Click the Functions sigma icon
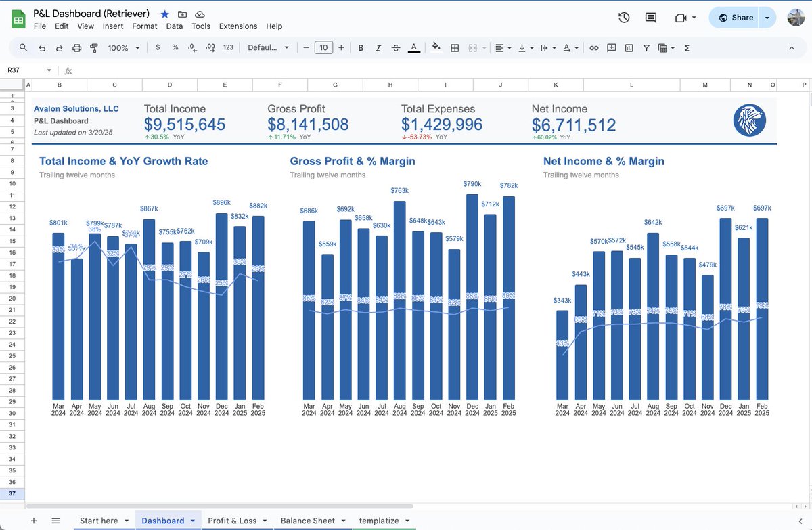The height and width of the screenshot is (530, 812). pyautogui.click(x=687, y=48)
